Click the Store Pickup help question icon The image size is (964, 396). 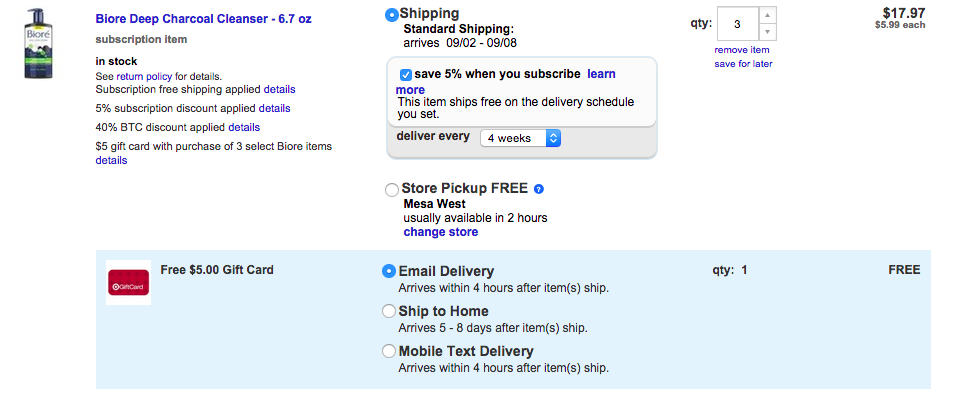[x=539, y=189]
